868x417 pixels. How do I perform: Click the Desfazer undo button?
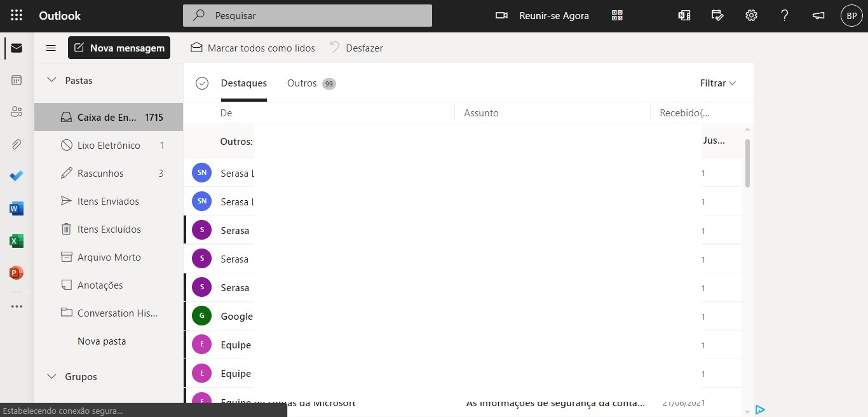click(356, 48)
